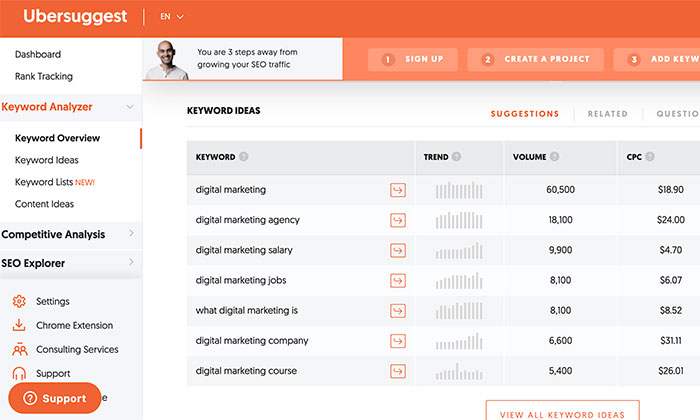Click the keyword 'digital marketing company'
Image resolution: width=700 pixels, height=420 pixels.
252,341
